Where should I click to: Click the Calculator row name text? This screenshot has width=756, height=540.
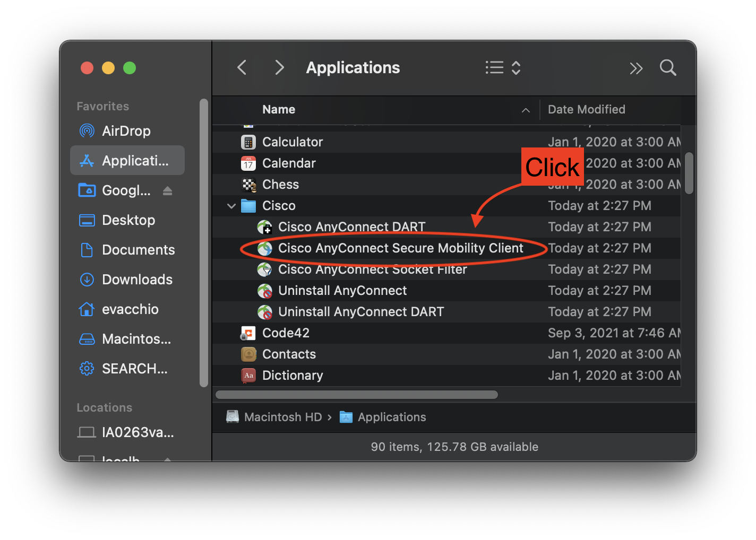tap(293, 142)
